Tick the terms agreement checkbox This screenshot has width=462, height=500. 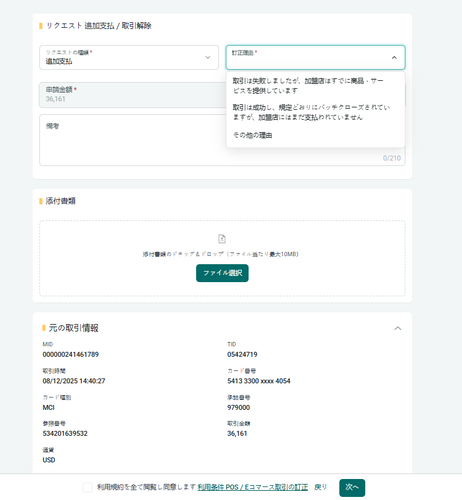[87, 487]
